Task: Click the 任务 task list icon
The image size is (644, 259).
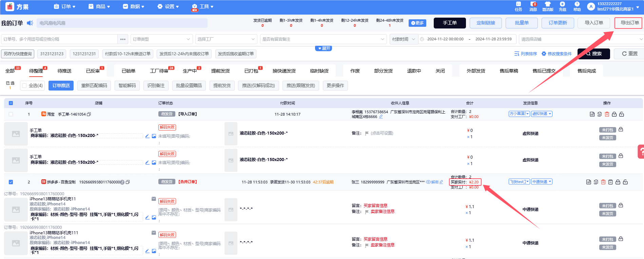Action: click(519, 6)
